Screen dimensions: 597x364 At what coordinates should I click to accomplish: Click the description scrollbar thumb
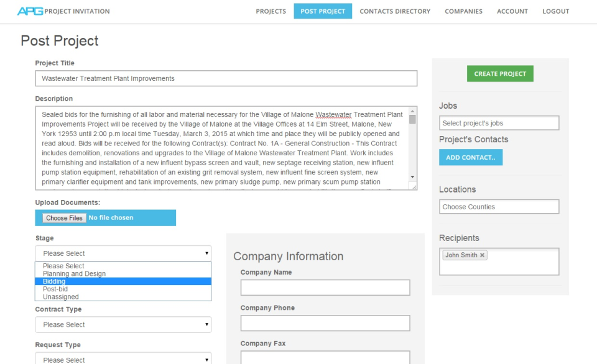click(412, 119)
